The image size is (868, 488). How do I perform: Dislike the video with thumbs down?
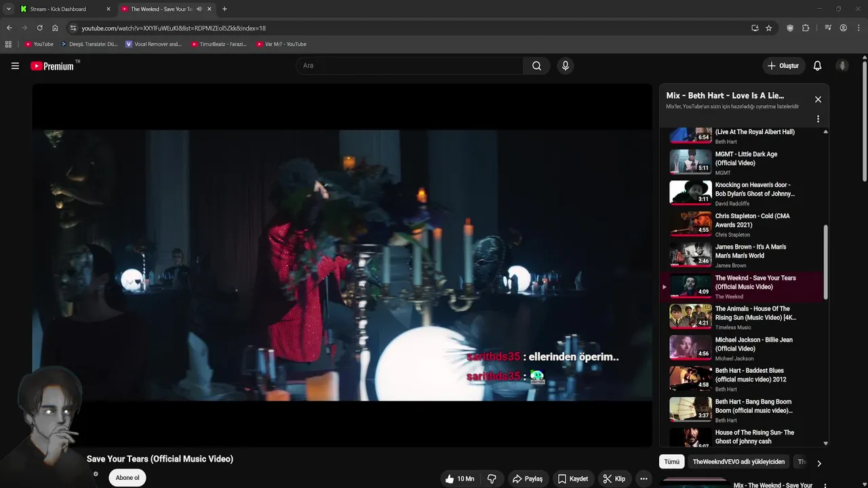click(x=492, y=479)
